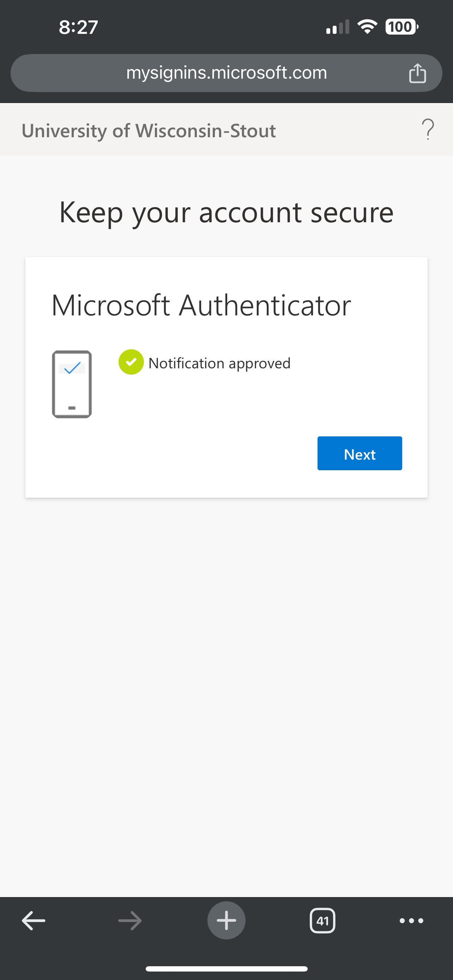The width and height of the screenshot is (453, 980).
Task: Tap the cellular signal bars icon
Action: point(338,27)
